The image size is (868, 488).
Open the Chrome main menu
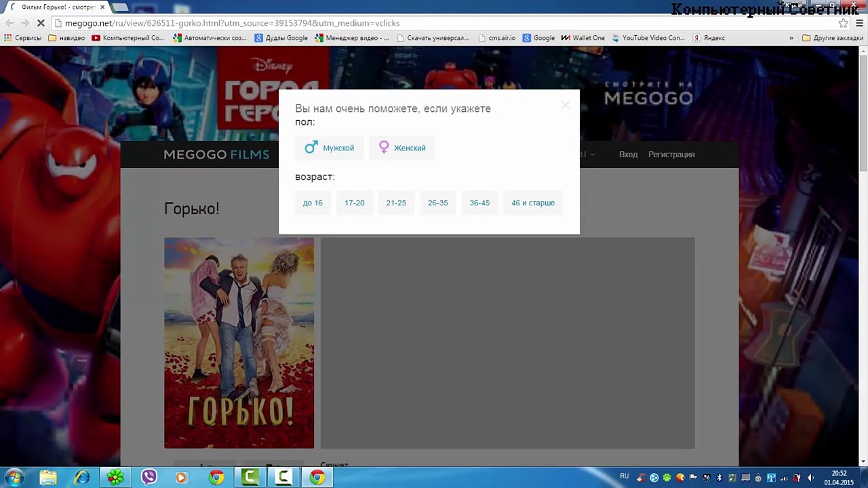[x=859, y=23]
